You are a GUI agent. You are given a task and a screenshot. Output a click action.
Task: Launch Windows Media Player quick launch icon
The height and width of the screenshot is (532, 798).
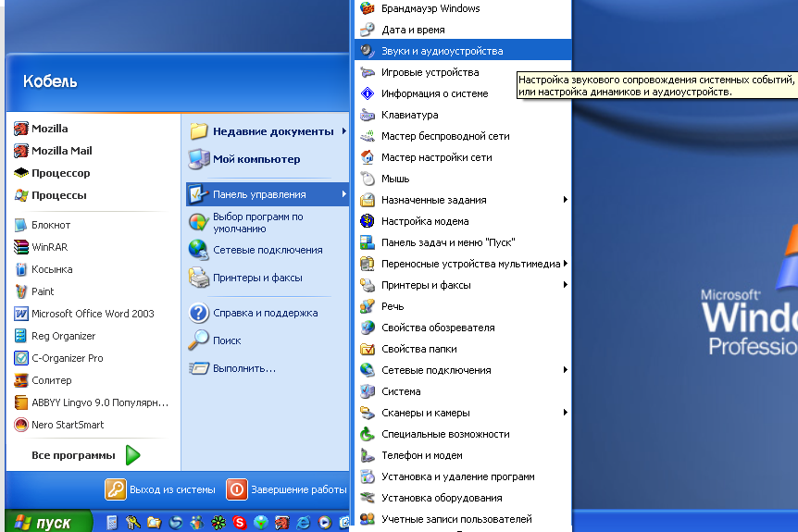tap(325, 523)
